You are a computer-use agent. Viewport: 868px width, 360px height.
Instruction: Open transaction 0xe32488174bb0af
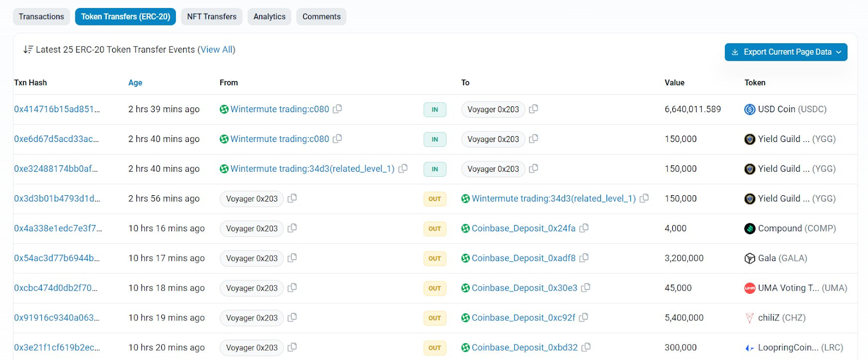point(56,169)
